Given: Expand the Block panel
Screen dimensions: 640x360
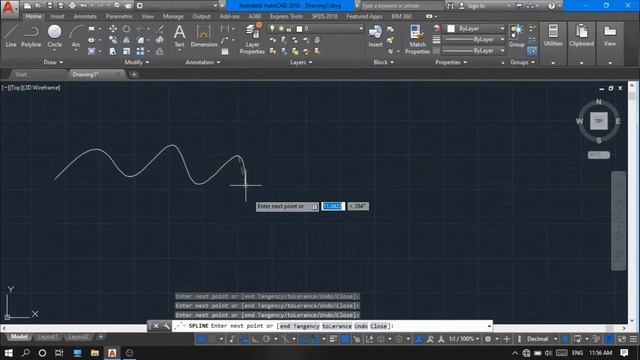Looking at the screenshot, I should (384, 62).
